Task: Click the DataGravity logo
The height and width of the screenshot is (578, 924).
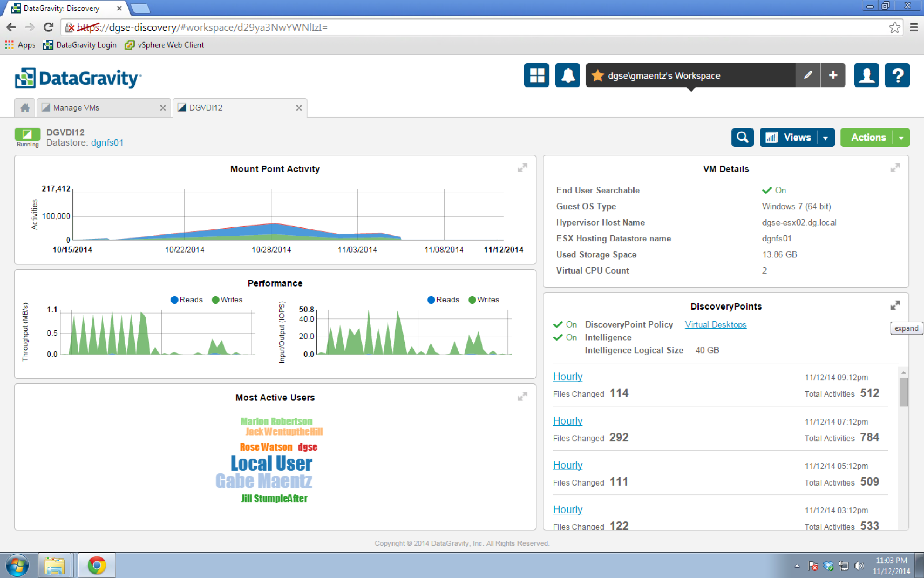Action: point(78,78)
